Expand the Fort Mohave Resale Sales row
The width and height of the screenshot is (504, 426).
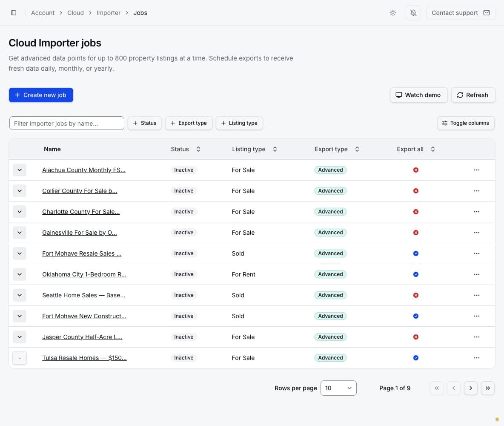[20, 253]
